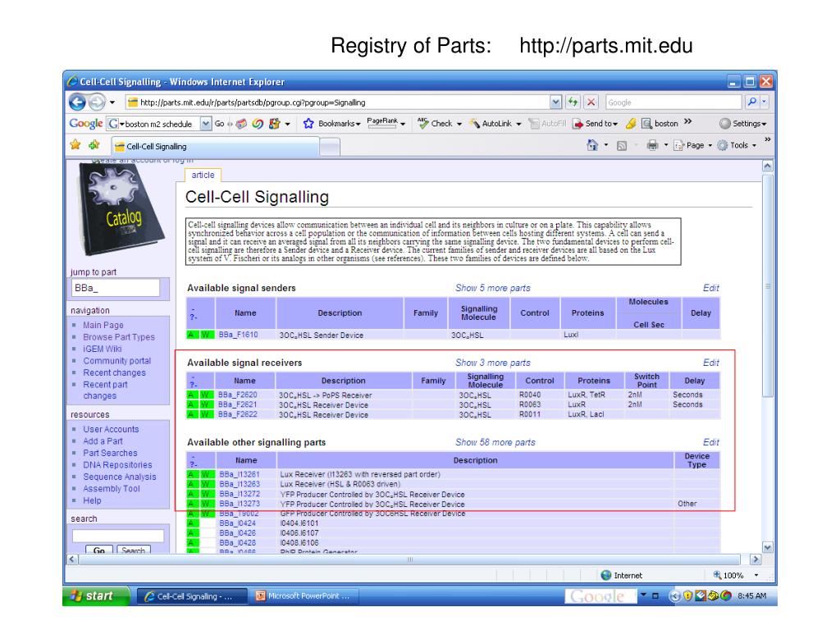Select the Cell-Cell Signalling browser tab
Image resolution: width=840 pixels, height=630 pixels.
tap(214, 146)
